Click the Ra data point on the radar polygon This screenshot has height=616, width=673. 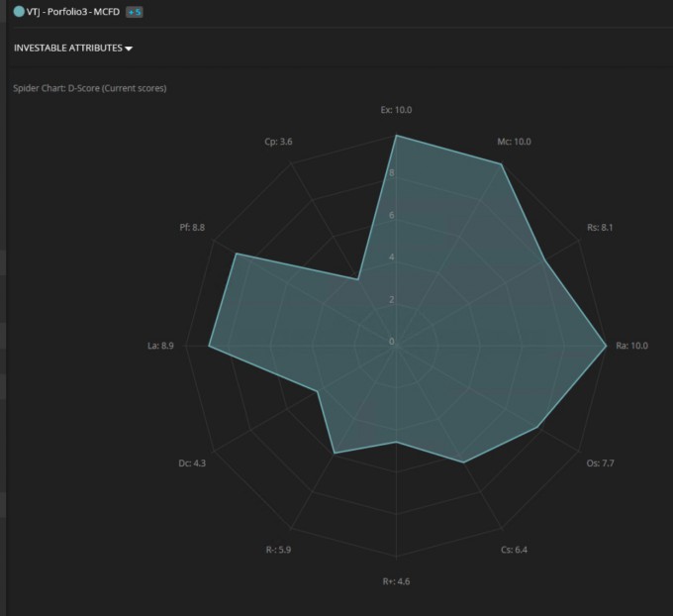point(606,346)
